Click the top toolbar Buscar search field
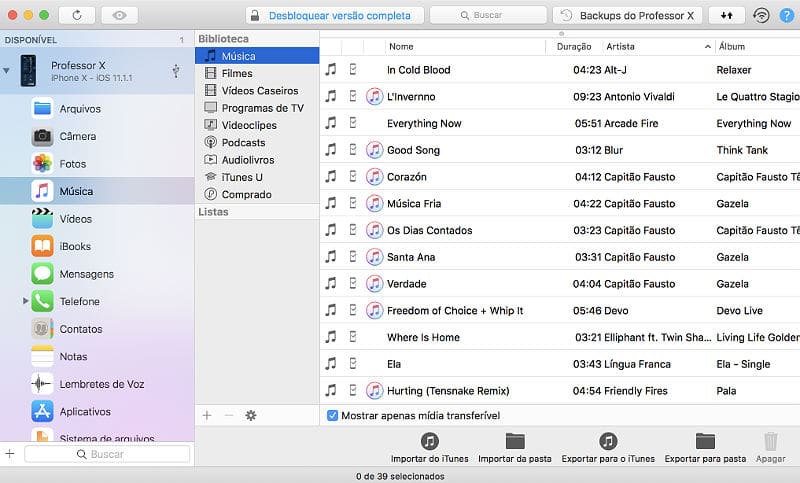Screen dimensions: 800x483 pyautogui.click(x=488, y=15)
